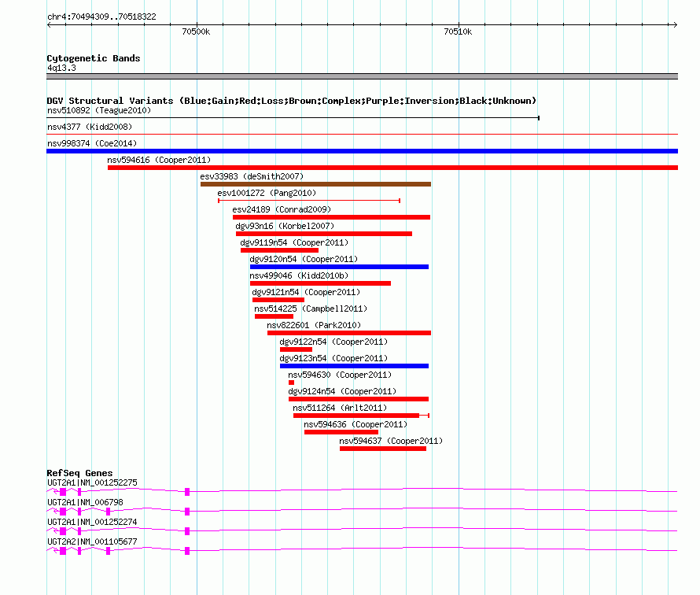This screenshot has width=700, height=595.
Task: Click the red dgv93n16 loss bar
Action: [324, 234]
